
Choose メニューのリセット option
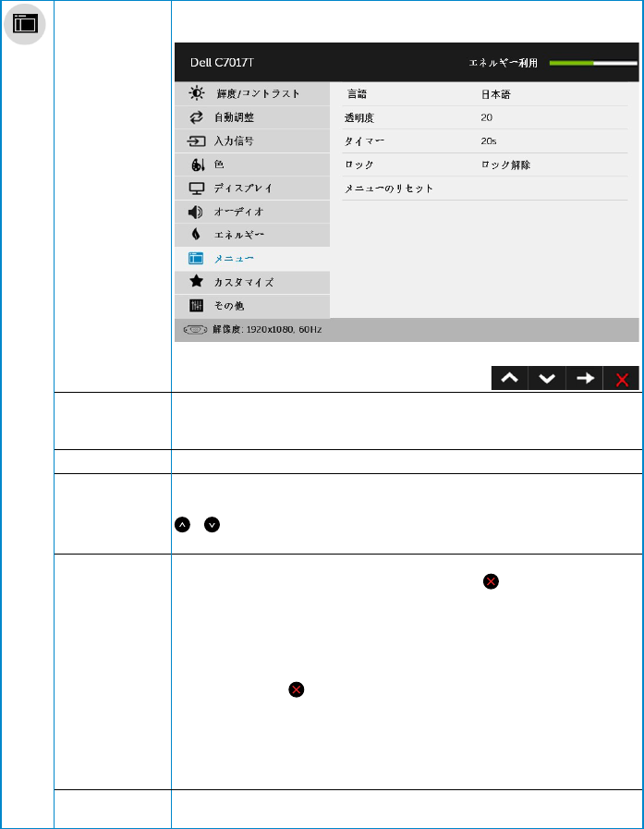485,189
